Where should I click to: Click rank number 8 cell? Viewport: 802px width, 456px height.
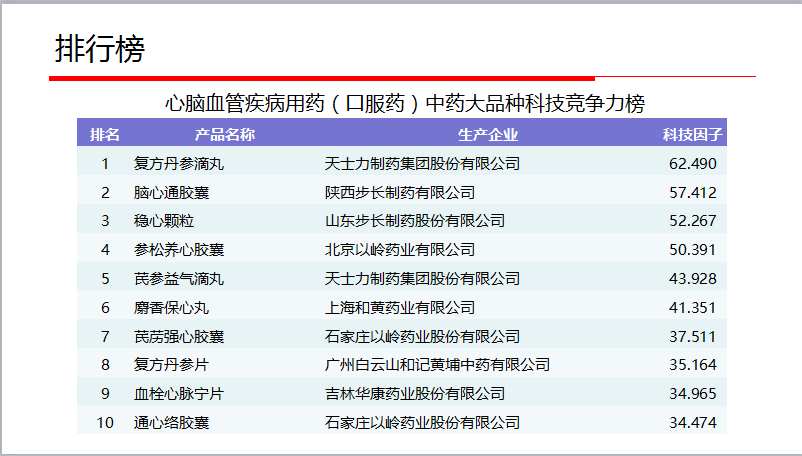point(105,364)
